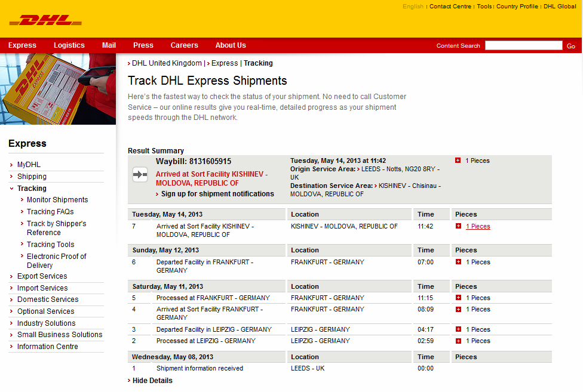Click the underlined 1 Pieces link

(478, 226)
